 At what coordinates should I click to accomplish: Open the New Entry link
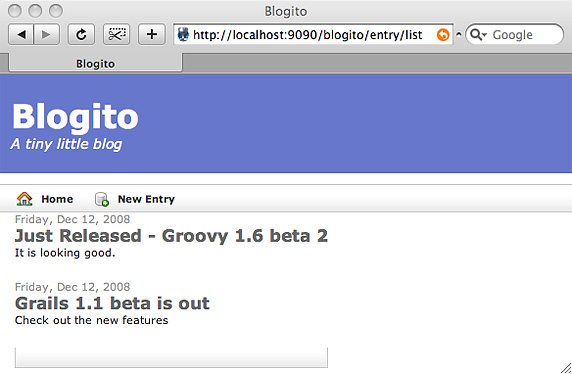(146, 199)
